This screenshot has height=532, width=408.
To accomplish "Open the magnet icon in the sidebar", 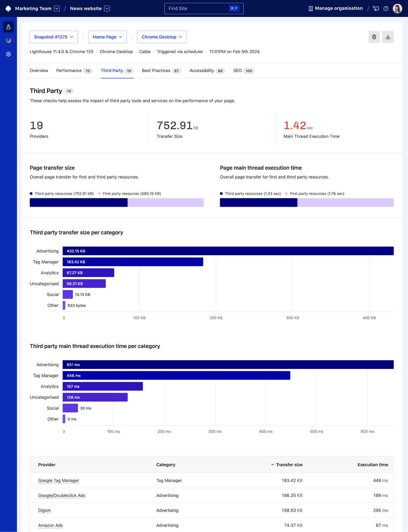I will 8,41.
